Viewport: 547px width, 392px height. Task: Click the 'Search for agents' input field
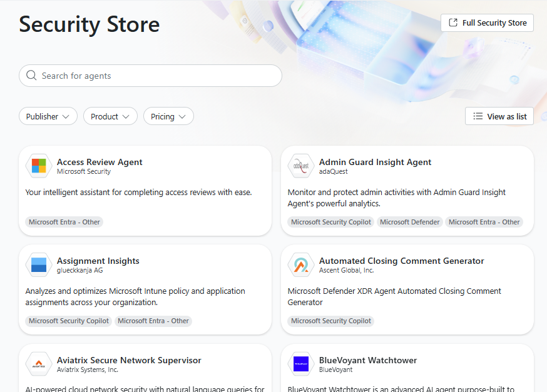pyautogui.click(x=150, y=76)
